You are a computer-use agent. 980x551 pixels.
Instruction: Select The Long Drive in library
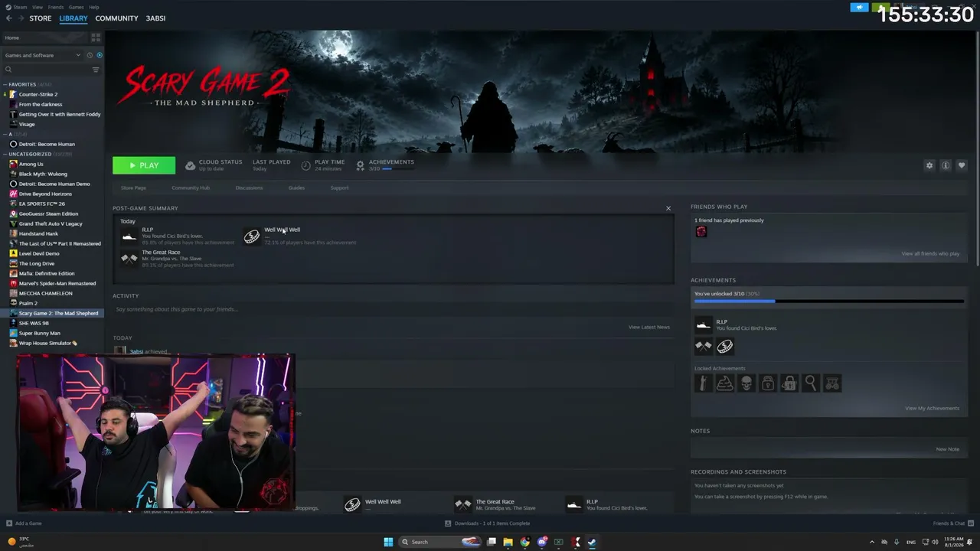pos(37,263)
